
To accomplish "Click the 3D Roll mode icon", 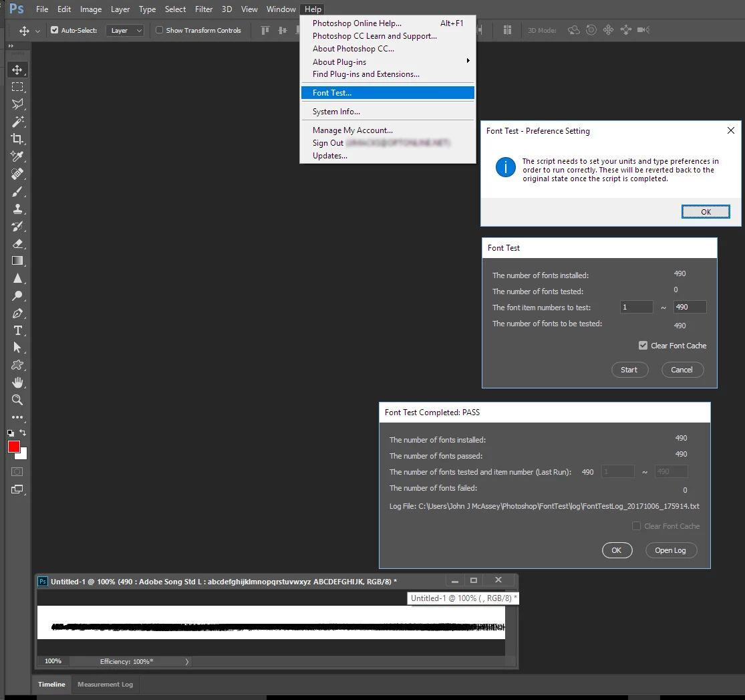I will [591, 30].
